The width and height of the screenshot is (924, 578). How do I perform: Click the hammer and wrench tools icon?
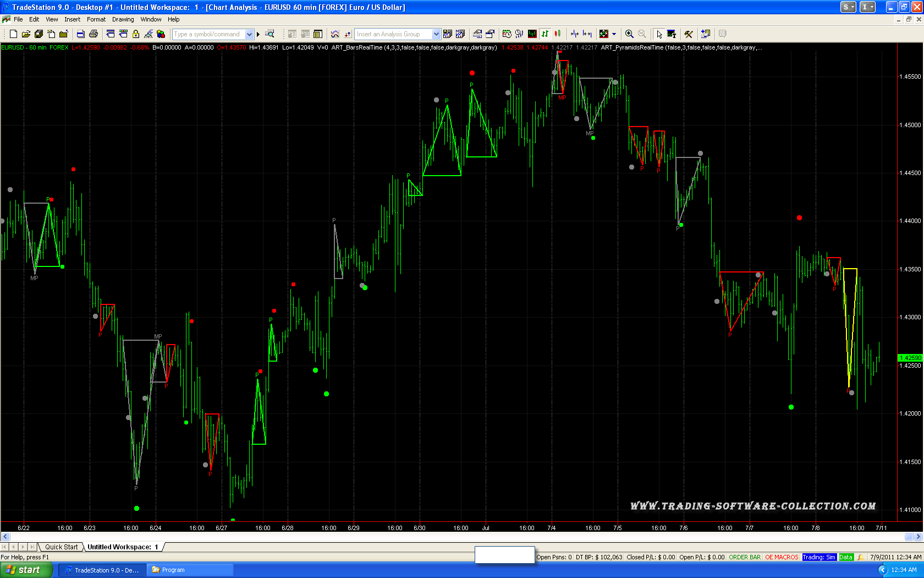click(x=688, y=34)
